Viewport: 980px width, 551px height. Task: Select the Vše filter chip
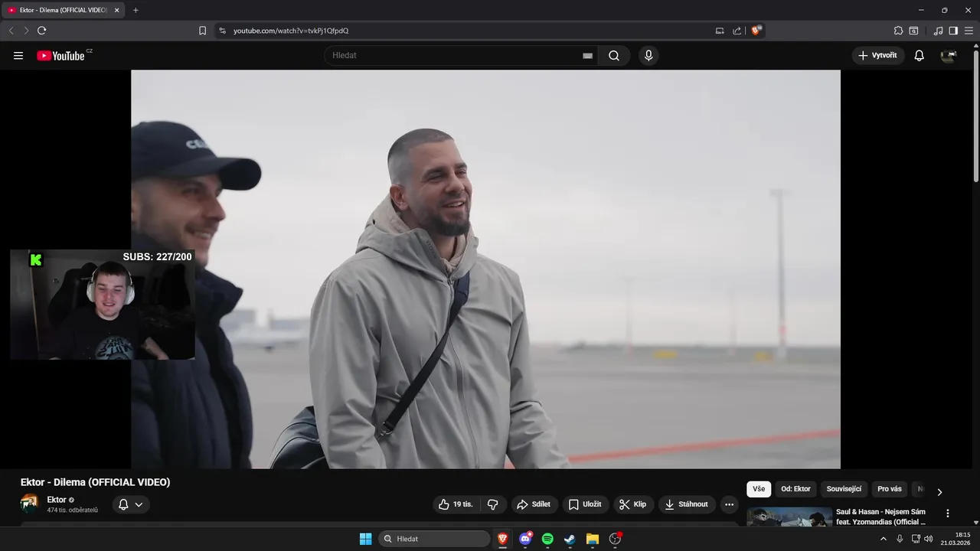(759, 489)
